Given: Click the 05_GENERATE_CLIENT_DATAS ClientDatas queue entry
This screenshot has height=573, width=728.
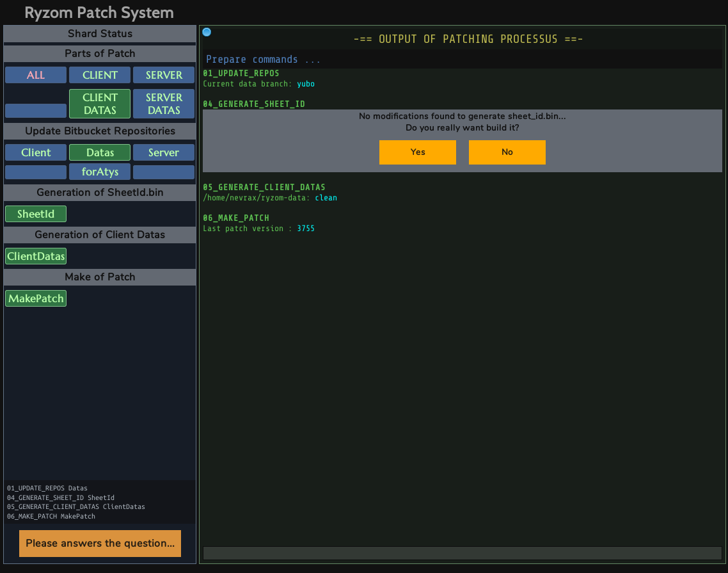Looking at the screenshot, I should click(x=75, y=507).
